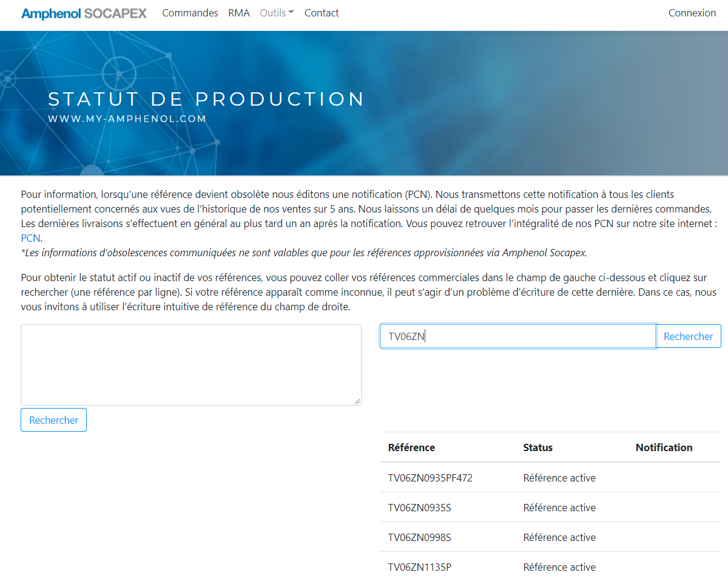Expand the Outils dropdown menu
728x578 pixels.
[x=277, y=13]
